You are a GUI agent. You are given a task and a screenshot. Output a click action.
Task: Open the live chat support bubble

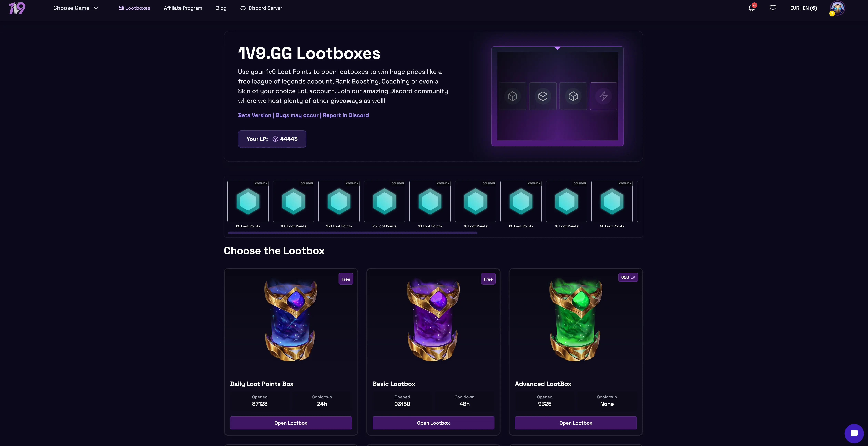pyautogui.click(x=854, y=433)
